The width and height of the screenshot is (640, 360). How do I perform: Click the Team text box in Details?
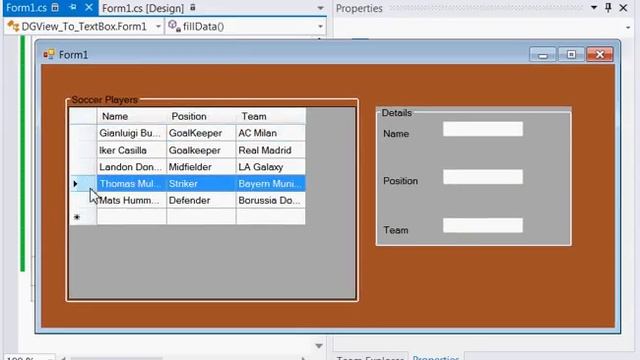(x=483, y=225)
